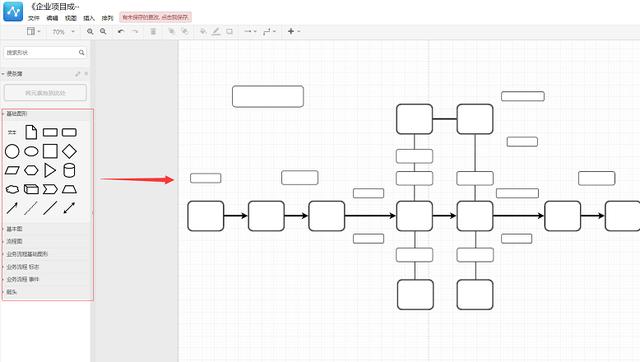Select the 3D cube shape
640x362 pixels.
(31, 189)
